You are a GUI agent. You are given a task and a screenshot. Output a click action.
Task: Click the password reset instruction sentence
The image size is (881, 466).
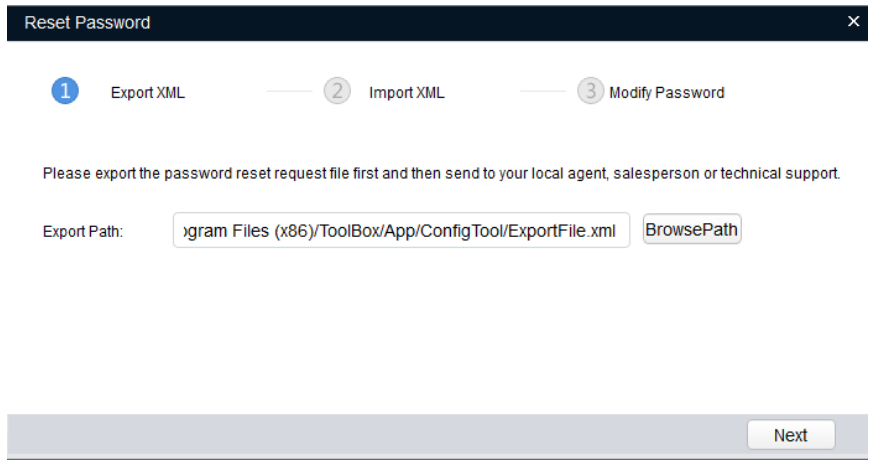[x=441, y=174]
